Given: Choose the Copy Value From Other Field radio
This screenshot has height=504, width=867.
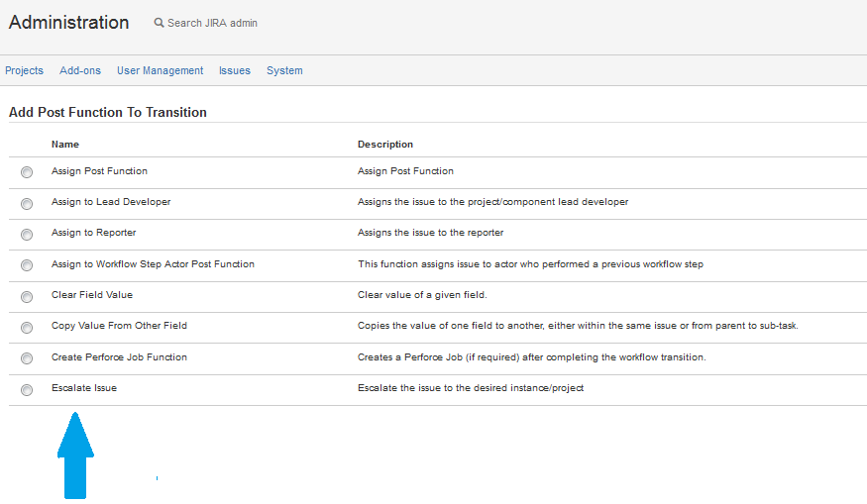Looking at the screenshot, I should pyautogui.click(x=27, y=327).
